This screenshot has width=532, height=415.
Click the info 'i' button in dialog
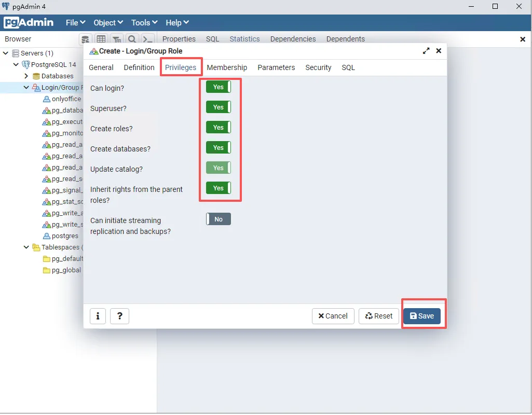point(98,316)
